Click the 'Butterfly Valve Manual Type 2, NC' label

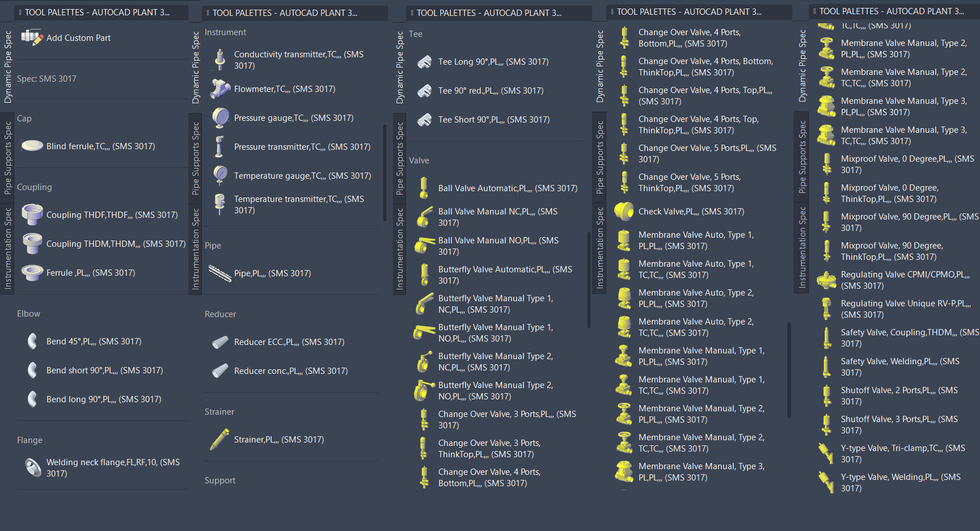click(x=496, y=361)
